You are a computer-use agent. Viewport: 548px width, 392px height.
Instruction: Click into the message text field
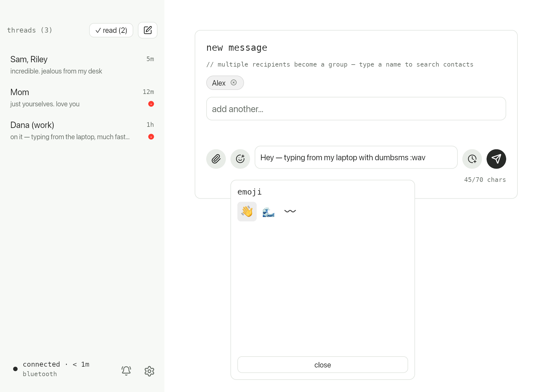tap(356, 157)
